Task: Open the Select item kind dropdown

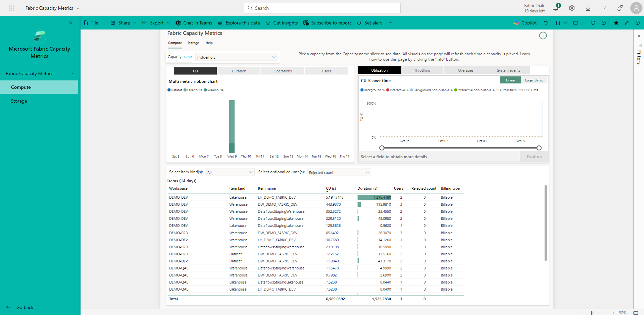Action: pos(230,172)
